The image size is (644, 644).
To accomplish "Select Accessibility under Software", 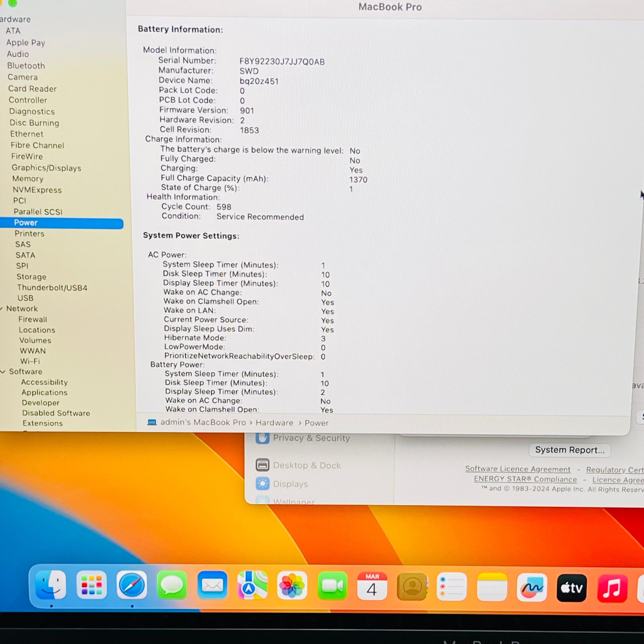I will pyautogui.click(x=44, y=382).
